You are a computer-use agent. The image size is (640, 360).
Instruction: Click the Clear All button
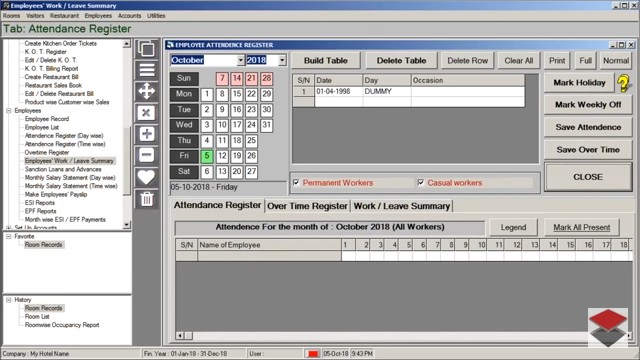tap(519, 60)
